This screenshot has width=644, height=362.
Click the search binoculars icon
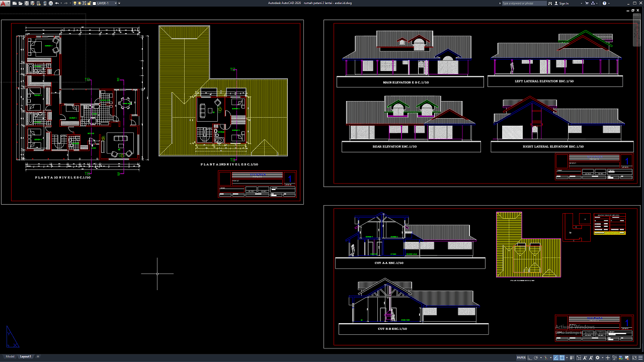[550, 3]
